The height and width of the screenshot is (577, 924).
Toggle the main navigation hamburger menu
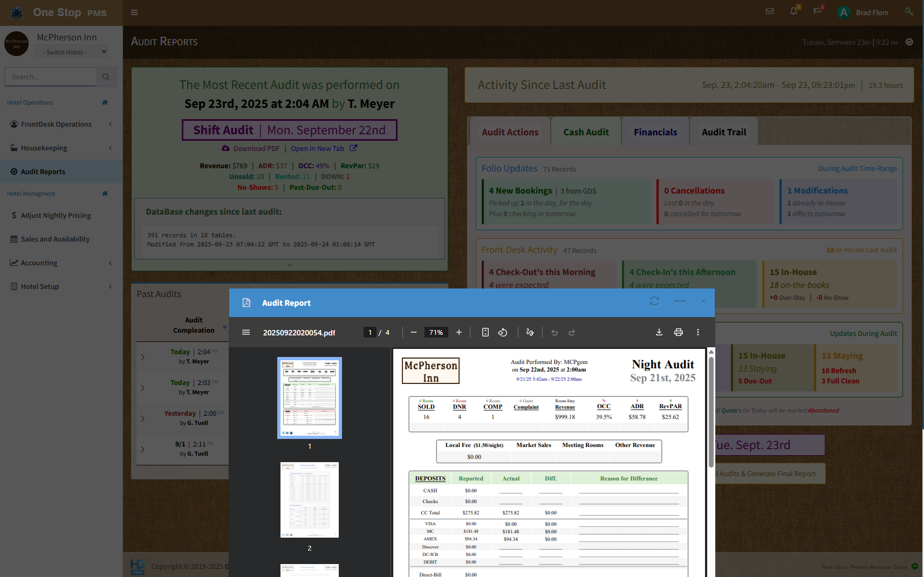tap(134, 12)
